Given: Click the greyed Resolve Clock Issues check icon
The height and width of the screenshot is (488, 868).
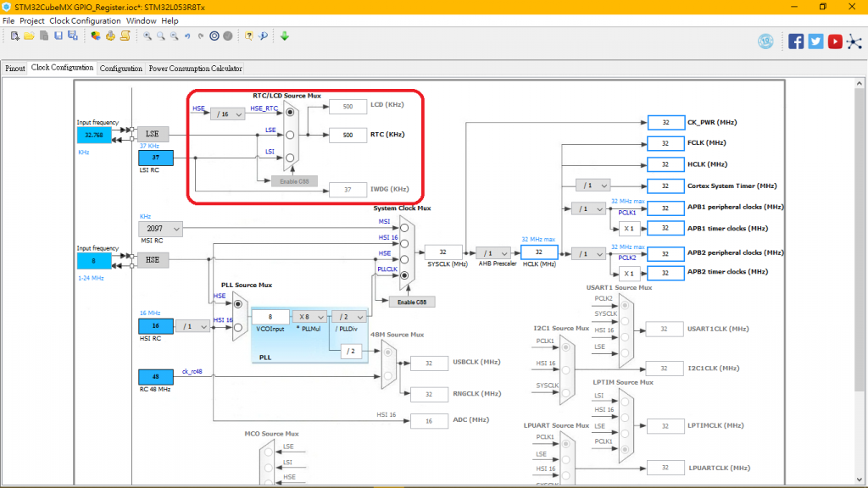Looking at the screenshot, I should pos(227,36).
